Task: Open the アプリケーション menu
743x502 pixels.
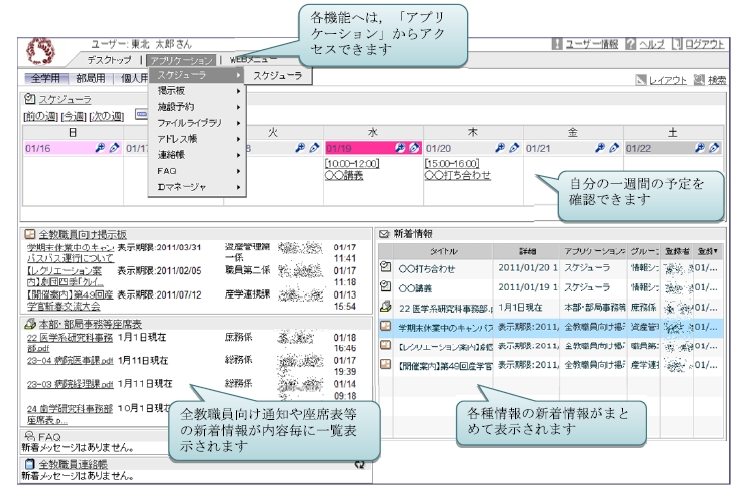Action: pos(181,60)
